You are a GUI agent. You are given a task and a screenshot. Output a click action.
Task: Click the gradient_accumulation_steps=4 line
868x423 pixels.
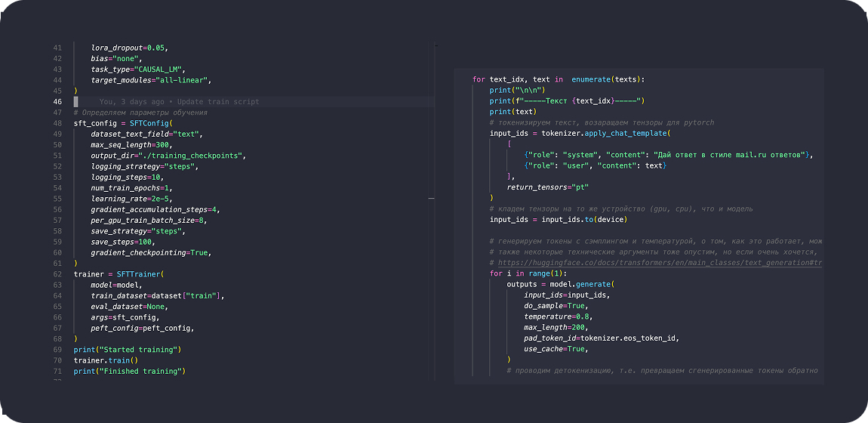coord(155,209)
